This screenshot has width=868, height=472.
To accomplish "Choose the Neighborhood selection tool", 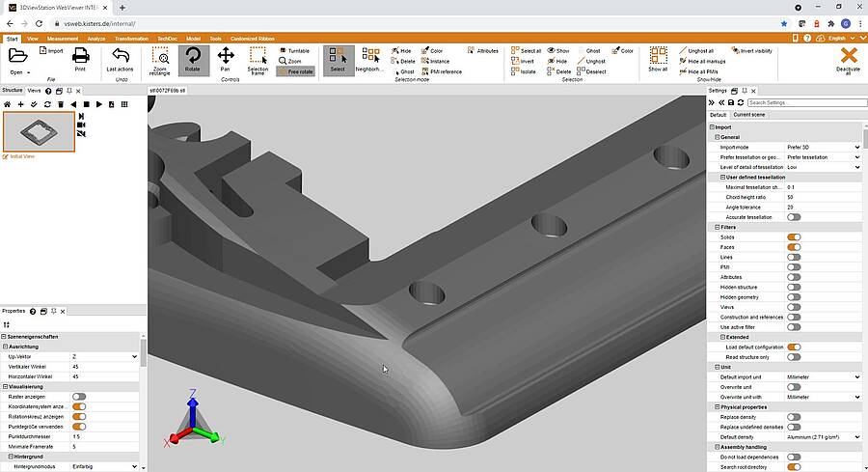I will point(370,59).
